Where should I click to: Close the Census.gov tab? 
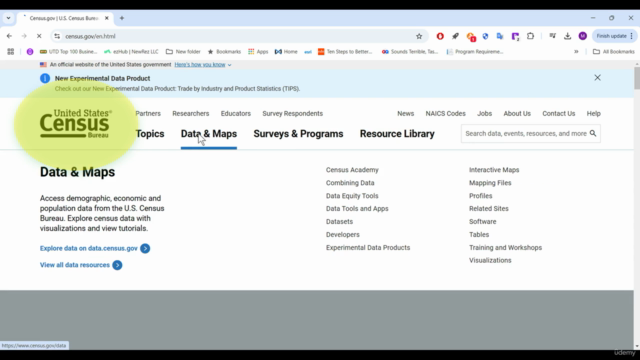pos(107,18)
